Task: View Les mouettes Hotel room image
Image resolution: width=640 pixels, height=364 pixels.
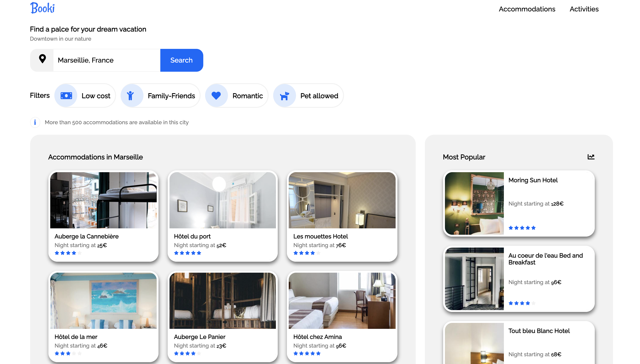Action: (x=342, y=200)
